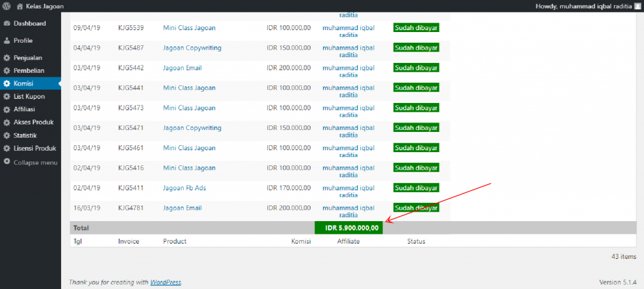
Task: Open the Jagoan Fb Ads product link
Action: [x=184, y=188]
